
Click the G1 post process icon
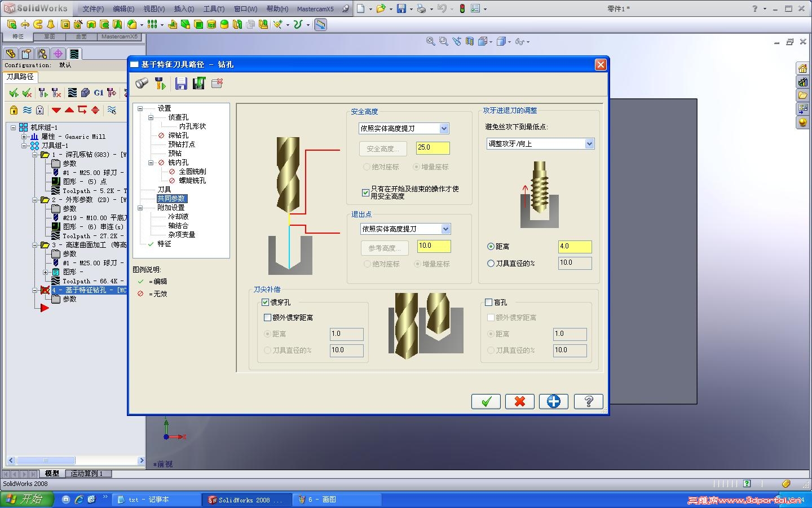(x=99, y=93)
